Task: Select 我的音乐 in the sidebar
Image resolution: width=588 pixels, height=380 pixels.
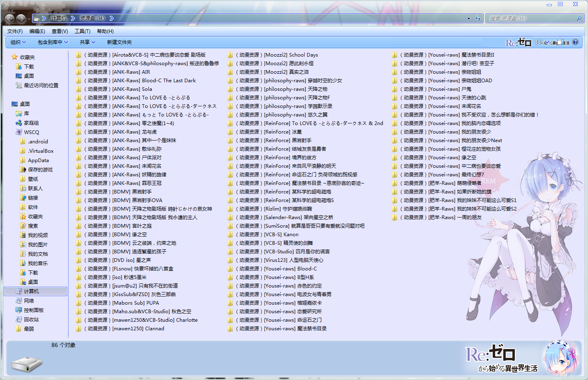Action: 34,264
